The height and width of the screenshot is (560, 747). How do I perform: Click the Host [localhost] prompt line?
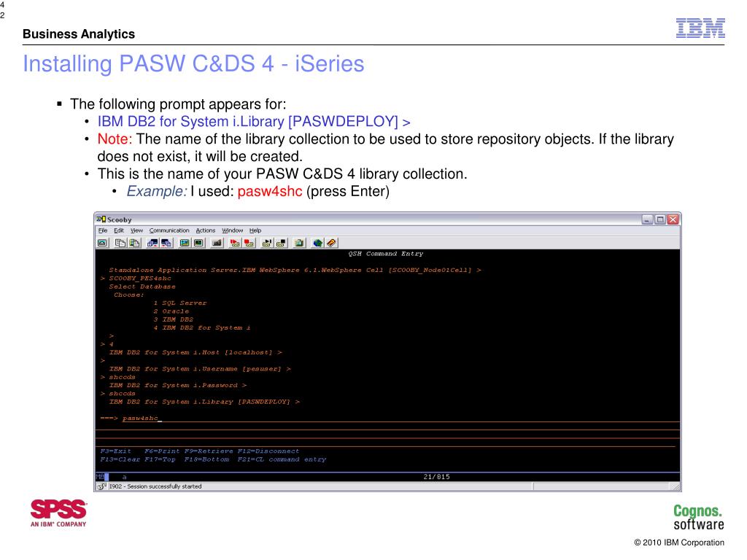tap(196, 352)
